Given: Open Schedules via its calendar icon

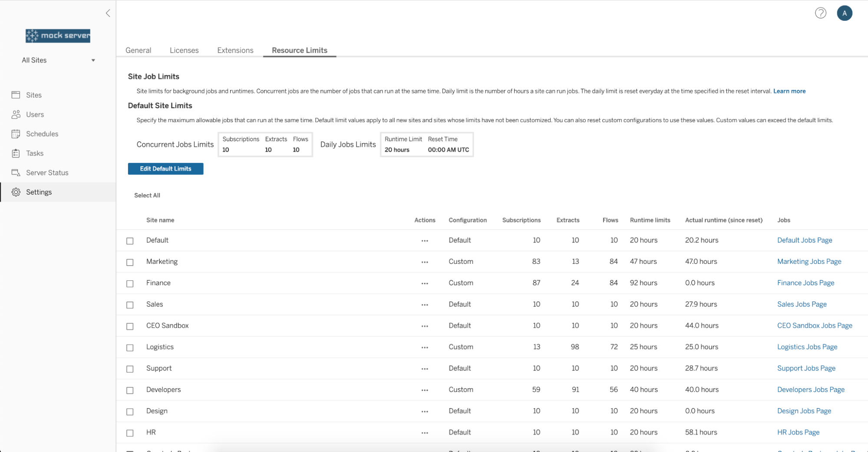Looking at the screenshot, I should (16, 134).
